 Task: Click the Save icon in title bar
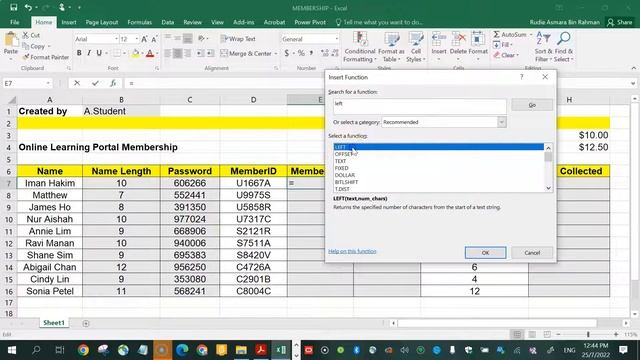tap(13, 7)
